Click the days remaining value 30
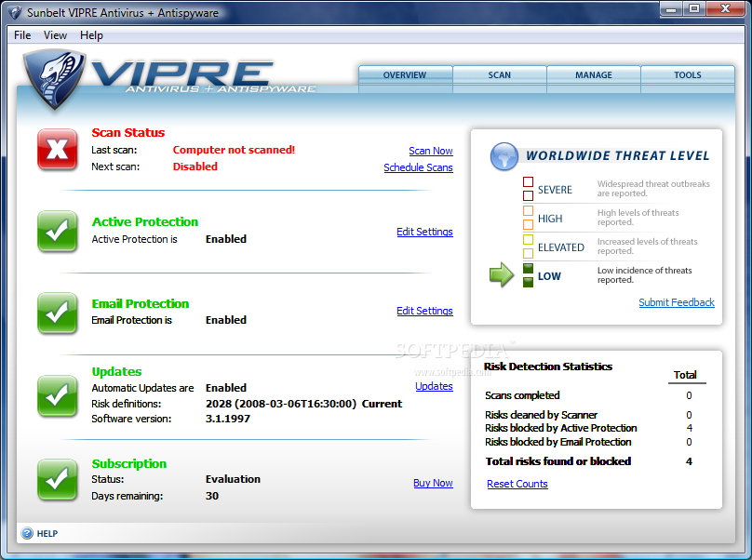Screen dimensions: 752x560 tap(212, 496)
